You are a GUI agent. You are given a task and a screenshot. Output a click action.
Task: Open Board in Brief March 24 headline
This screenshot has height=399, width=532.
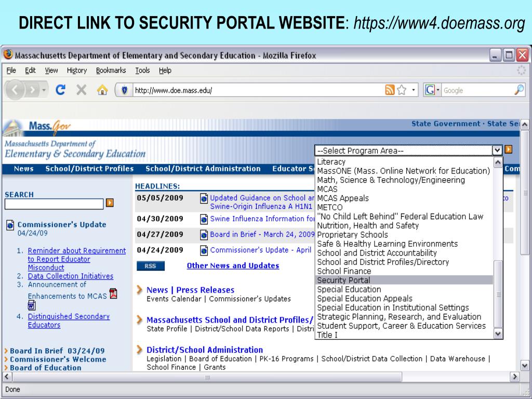pyautogui.click(x=262, y=234)
